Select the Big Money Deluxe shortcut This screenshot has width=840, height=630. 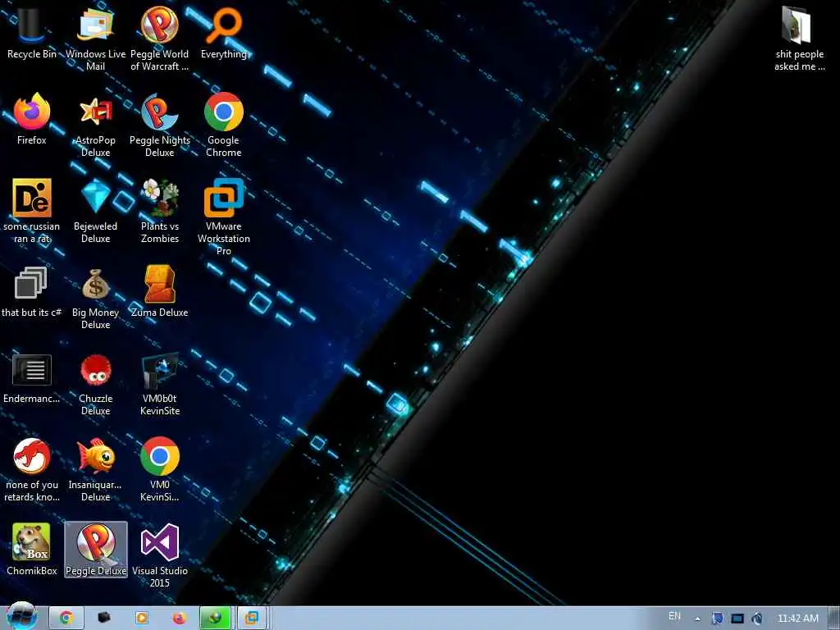click(x=95, y=298)
